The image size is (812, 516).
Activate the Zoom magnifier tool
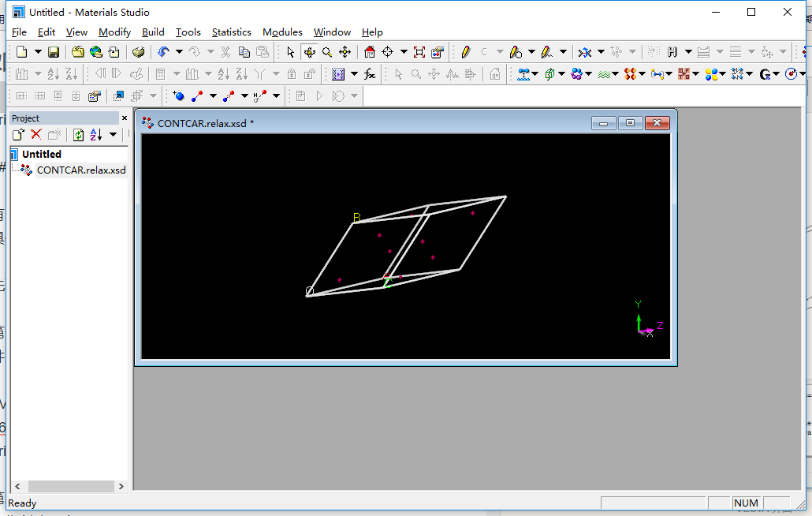click(326, 52)
